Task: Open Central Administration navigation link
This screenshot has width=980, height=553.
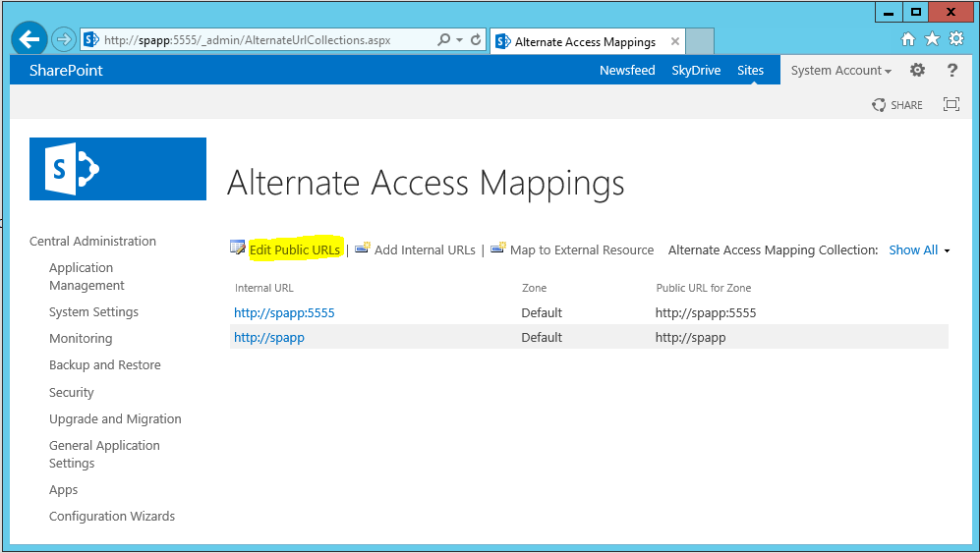Action: click(92, 242)
